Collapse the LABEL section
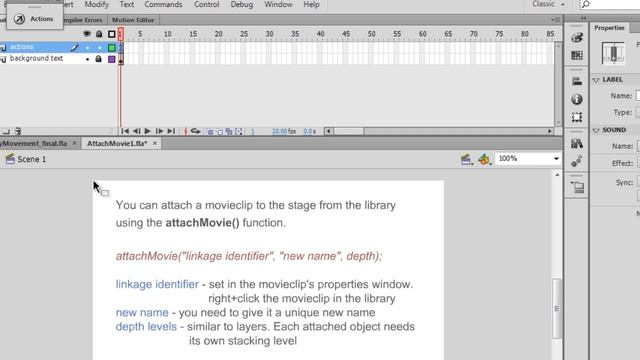This screenshot has height=360, width=640. coord(596,80)
